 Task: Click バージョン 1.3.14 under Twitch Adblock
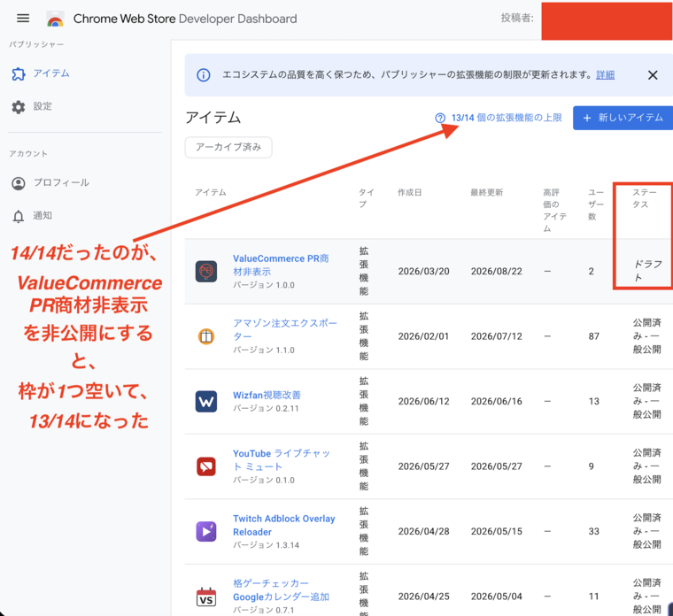(267, 545)
